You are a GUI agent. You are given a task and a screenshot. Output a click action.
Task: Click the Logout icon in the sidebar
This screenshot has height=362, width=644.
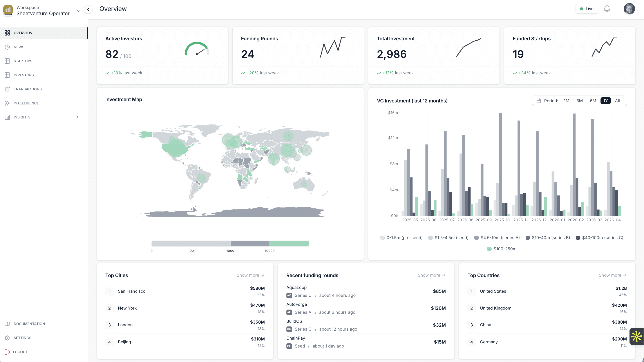point(7,352)
